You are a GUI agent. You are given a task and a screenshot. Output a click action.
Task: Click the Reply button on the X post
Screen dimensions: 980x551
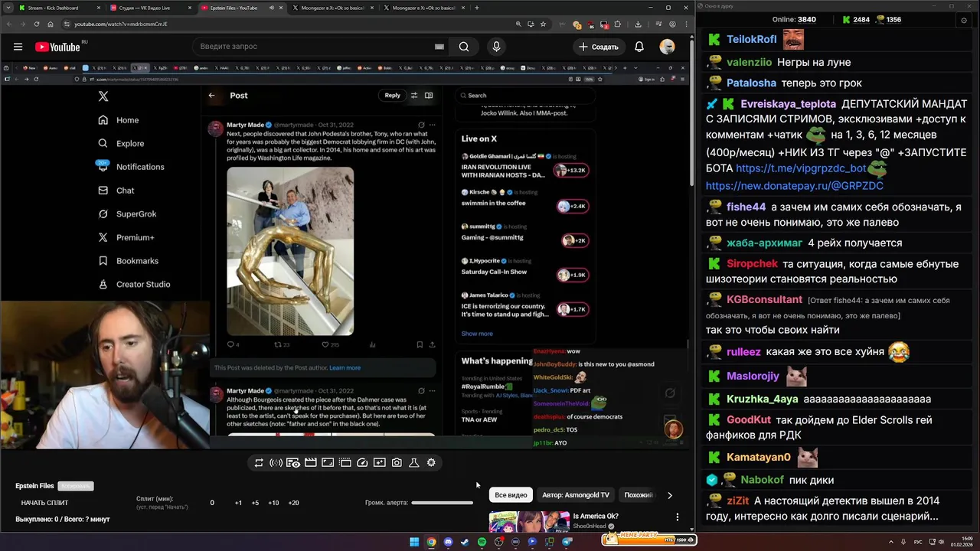[393, 96]
